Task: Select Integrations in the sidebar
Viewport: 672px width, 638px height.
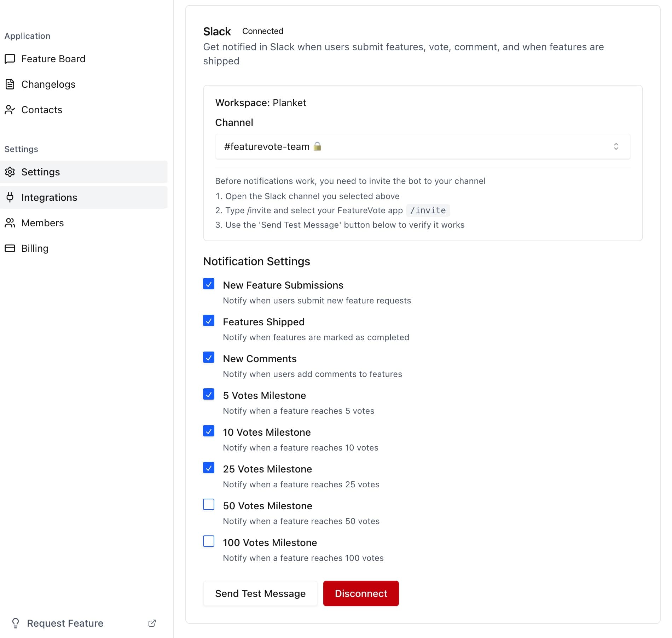Action: click(84, 197)
